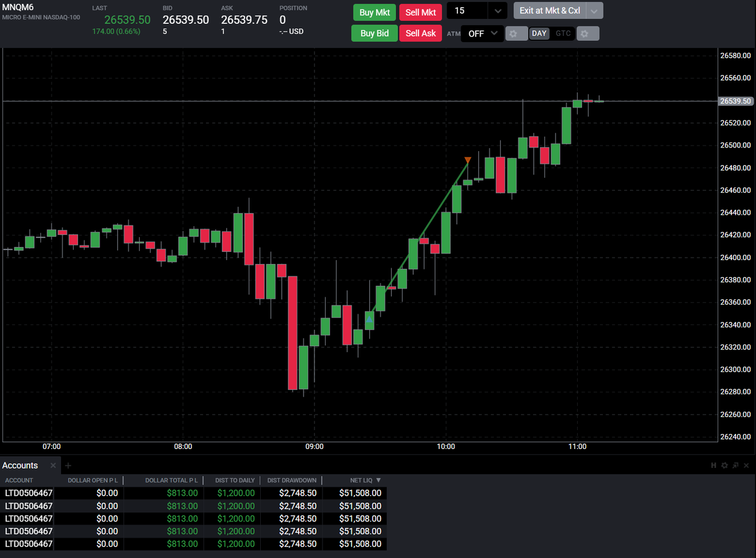Click the change value 174.00 (0.66%)

point(116,31)
